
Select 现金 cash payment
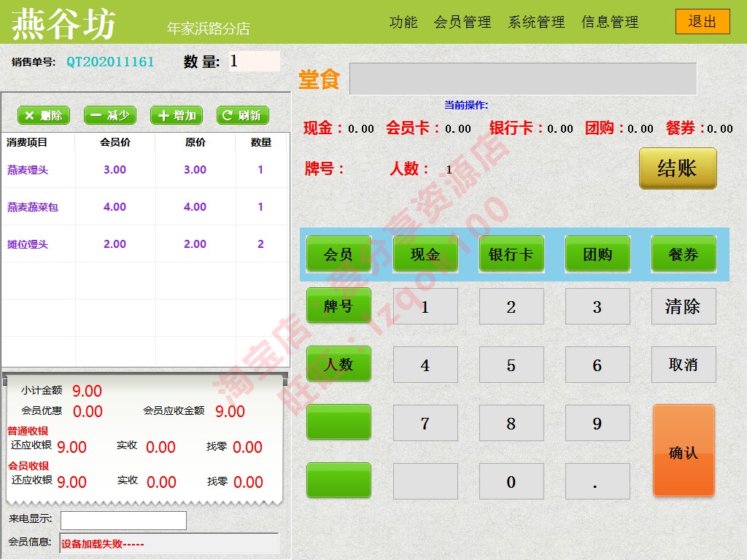[x=425, y=254]
